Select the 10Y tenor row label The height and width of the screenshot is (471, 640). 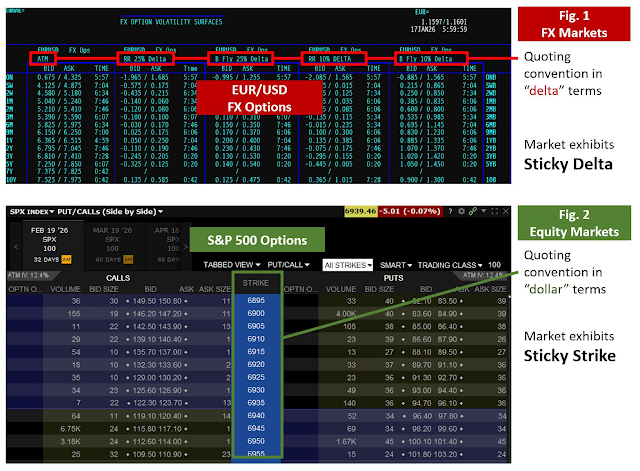coord(11,180)
